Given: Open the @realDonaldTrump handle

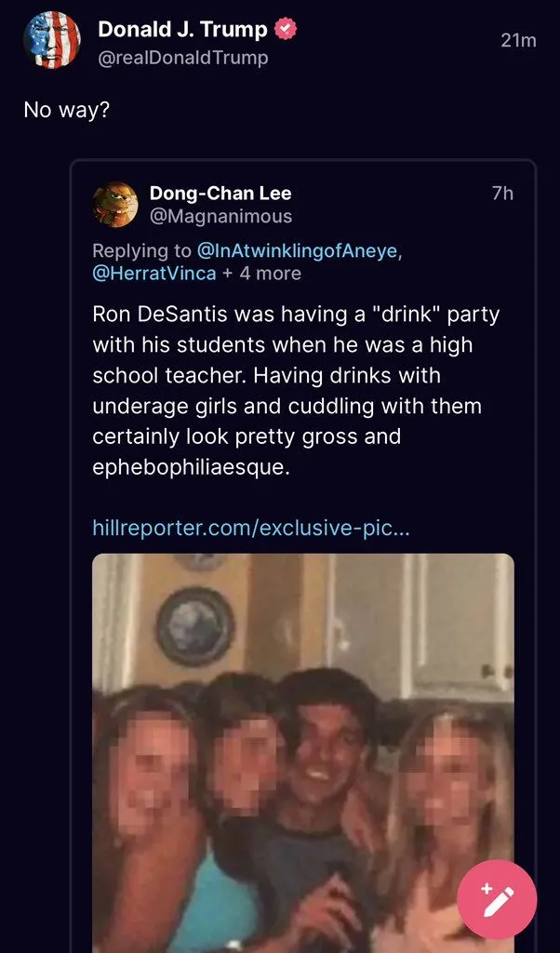Looking at the screenshot, I should (x=182, y=58).
